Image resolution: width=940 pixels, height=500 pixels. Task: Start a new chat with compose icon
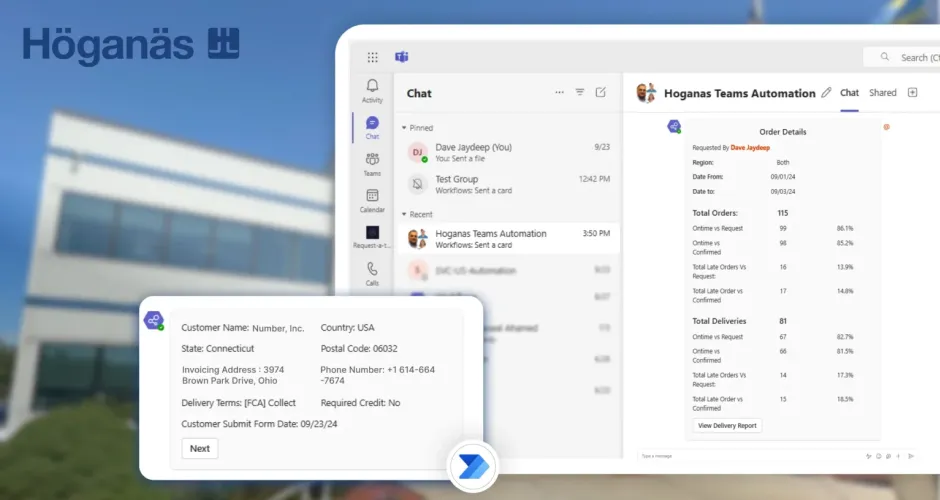click(601, 92)
